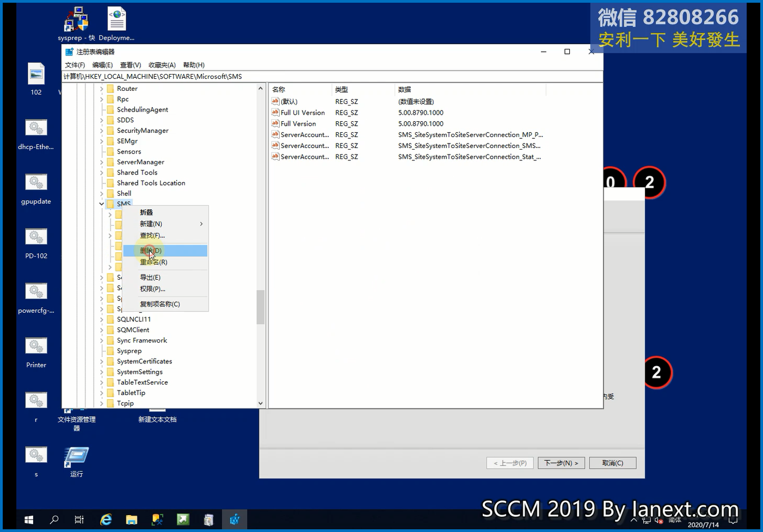Select the SDDS folder icon

[x=110, y=120]
